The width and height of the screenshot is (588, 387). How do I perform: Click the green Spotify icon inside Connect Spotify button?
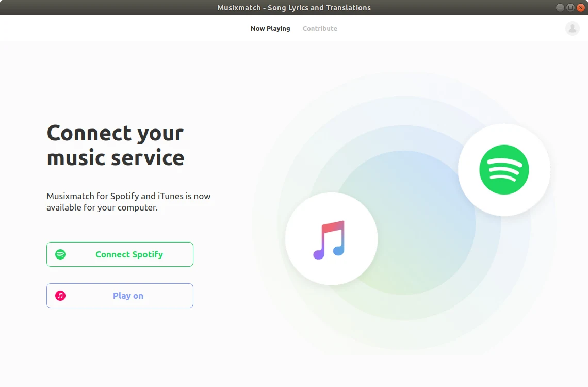pyautogui.click(x=60, y=254)
